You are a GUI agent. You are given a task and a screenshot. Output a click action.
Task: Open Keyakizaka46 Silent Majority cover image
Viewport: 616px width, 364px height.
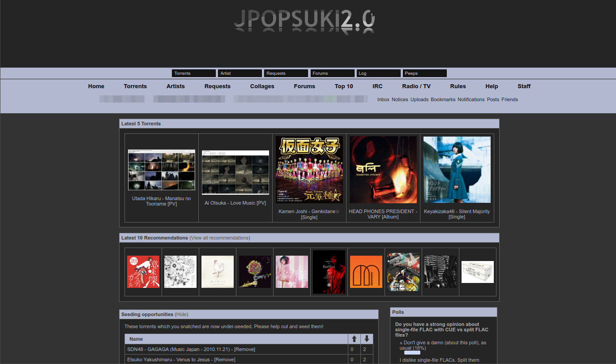(x=457, y=170)
